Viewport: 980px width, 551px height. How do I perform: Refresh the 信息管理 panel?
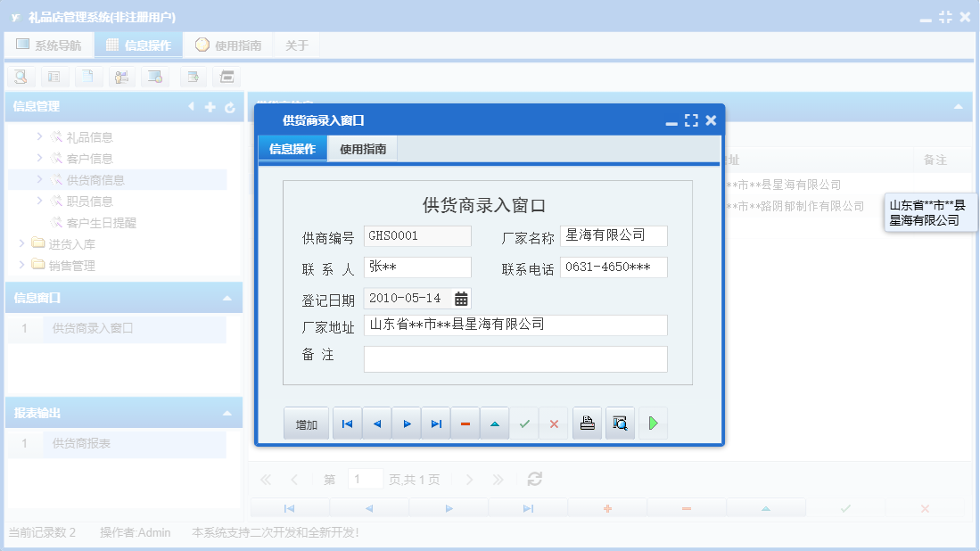pyautogui.click(x=230, y=108)
